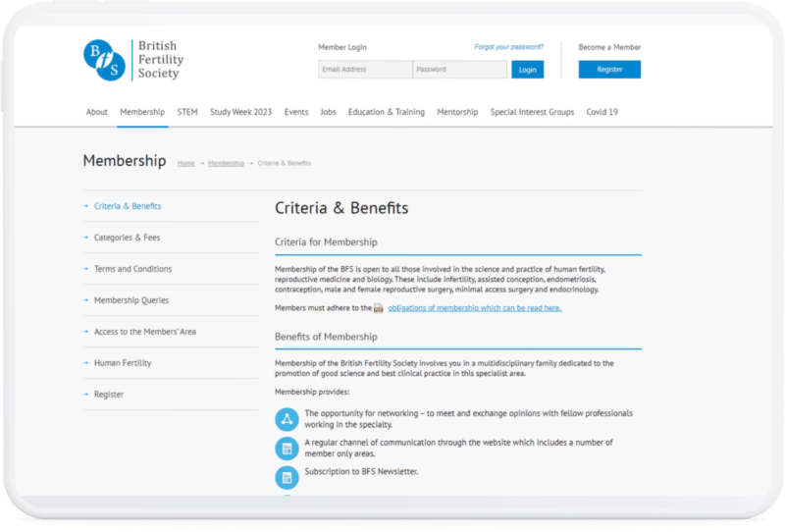The width and height of the screenshot is (785, 532).
Task: Click the Membership provides: text
Action: 312,392
